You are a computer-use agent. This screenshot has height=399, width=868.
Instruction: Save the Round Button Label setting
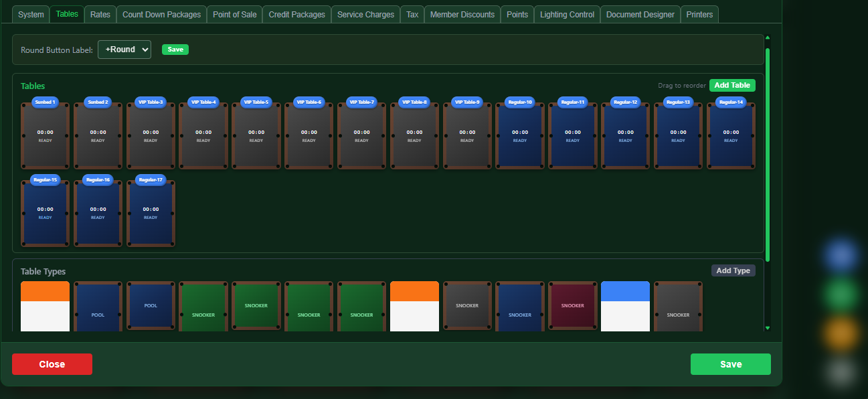(x=175, y=49)
